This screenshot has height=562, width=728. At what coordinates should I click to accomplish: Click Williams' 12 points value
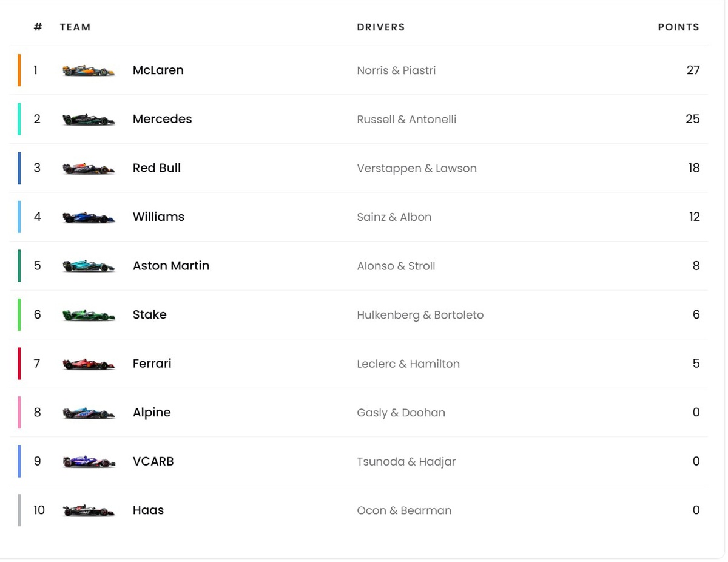[x=695, y=217]
